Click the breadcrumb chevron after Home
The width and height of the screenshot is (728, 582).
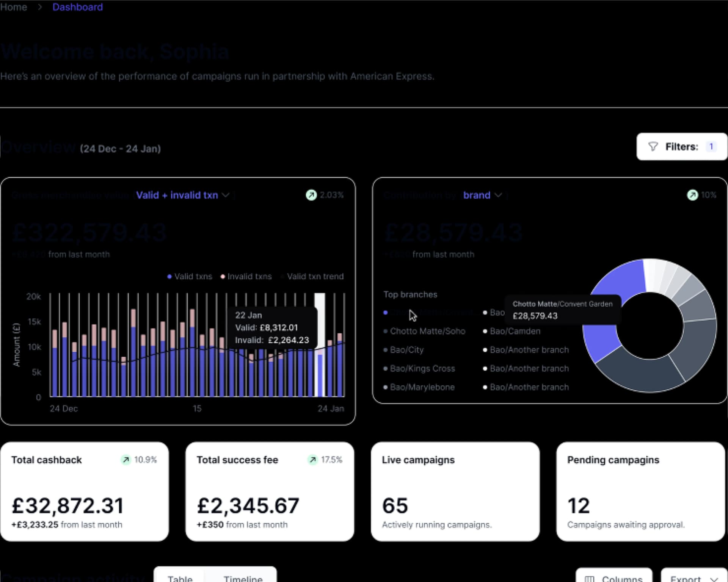click(40, 7)
